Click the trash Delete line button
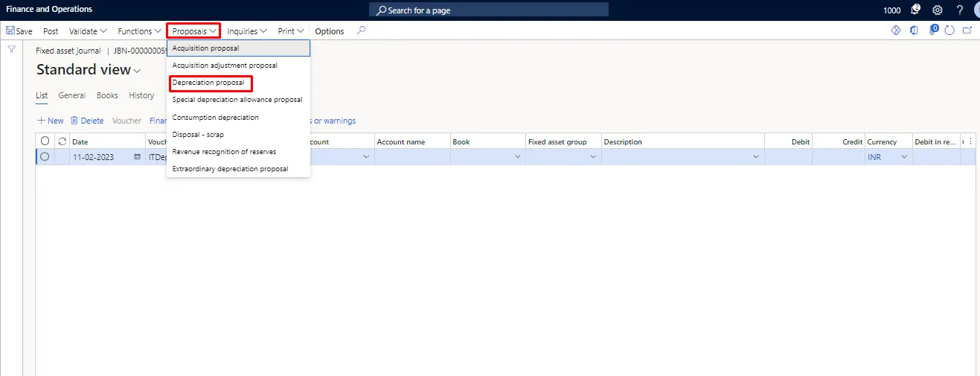Viewport: 980px width, 376px height. (x=87, y=121)
